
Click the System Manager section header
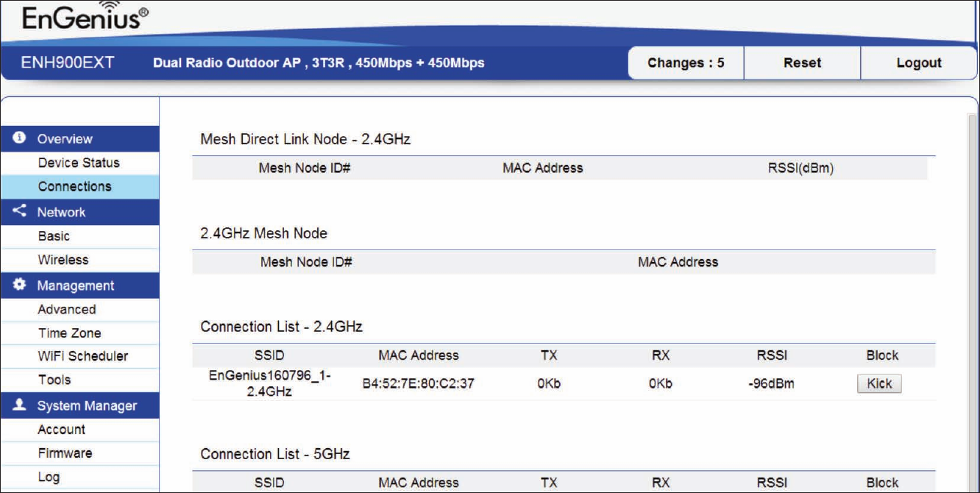[79, 405]
